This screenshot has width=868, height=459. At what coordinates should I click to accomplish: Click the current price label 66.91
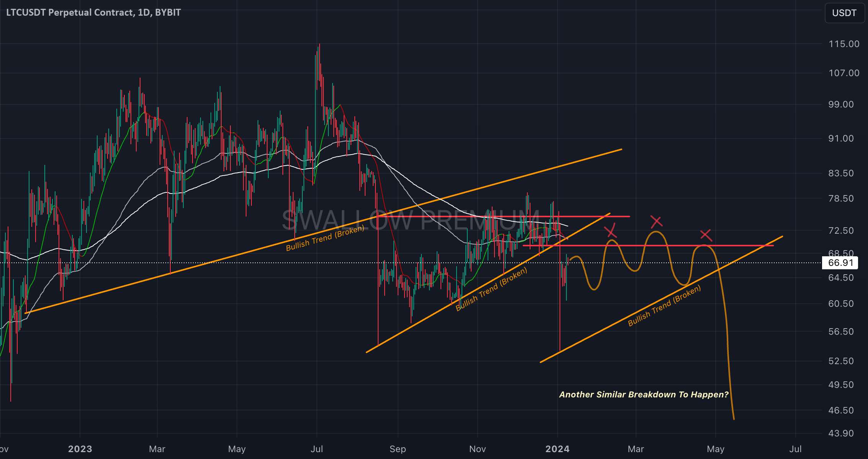click(840, 263)
